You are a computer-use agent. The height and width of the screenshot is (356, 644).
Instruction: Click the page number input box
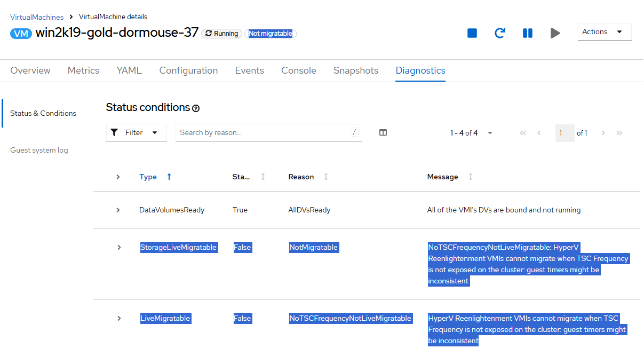pos(565,133)
